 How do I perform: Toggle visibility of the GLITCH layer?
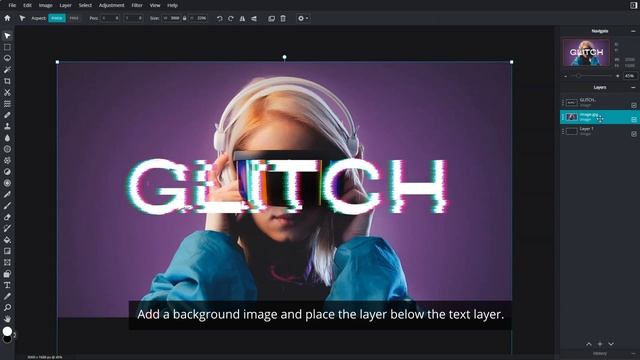click(634, 105)
